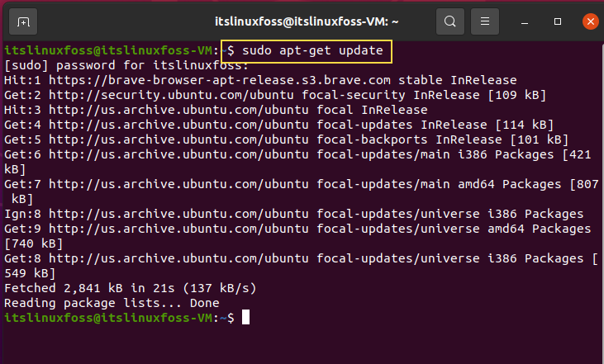604x364 pixels.
Task: Click the [740 kB] size text
Action: pos(33,244)
